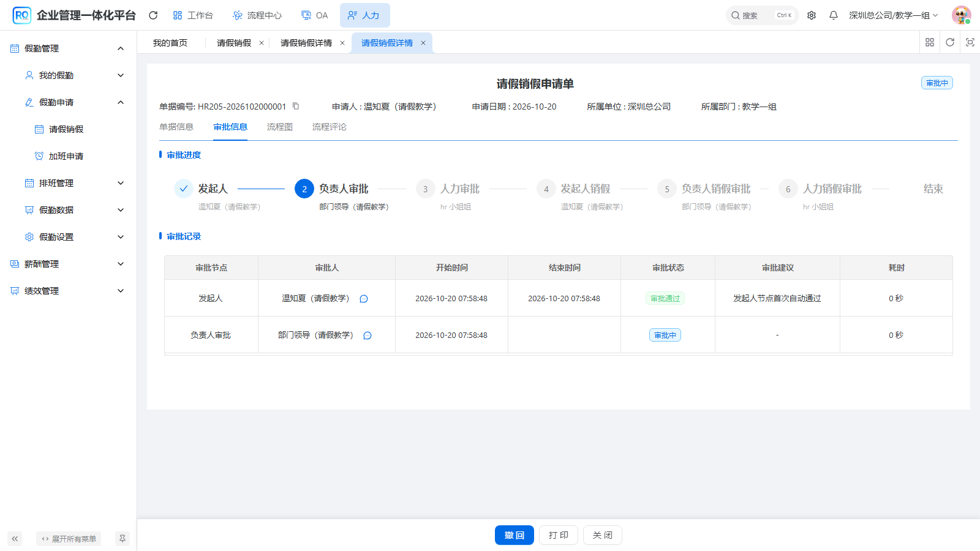This screenshot has width=980, height=551.
Task: Focus the 搜索 search field
Action: 763,15
